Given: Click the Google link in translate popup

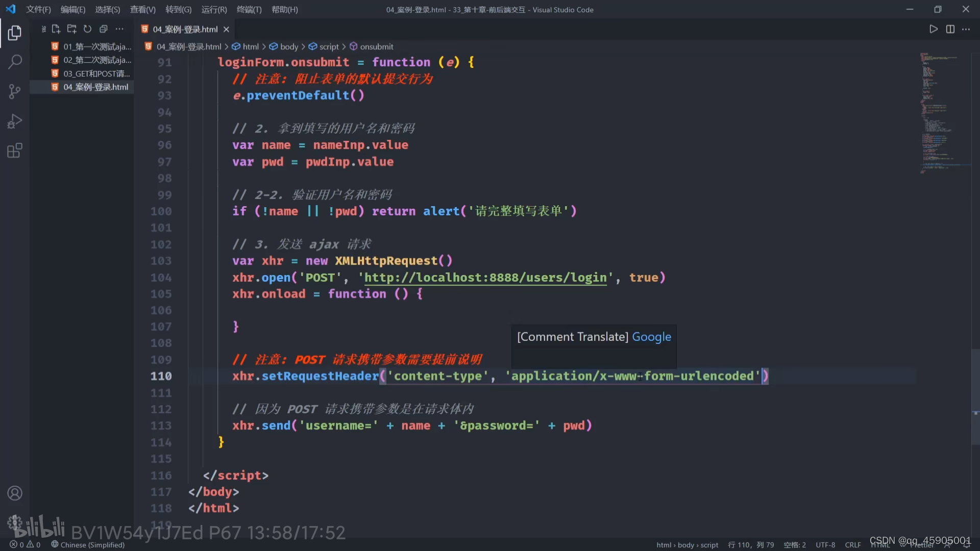Looking at the screenshot, I should coord(651,337).
